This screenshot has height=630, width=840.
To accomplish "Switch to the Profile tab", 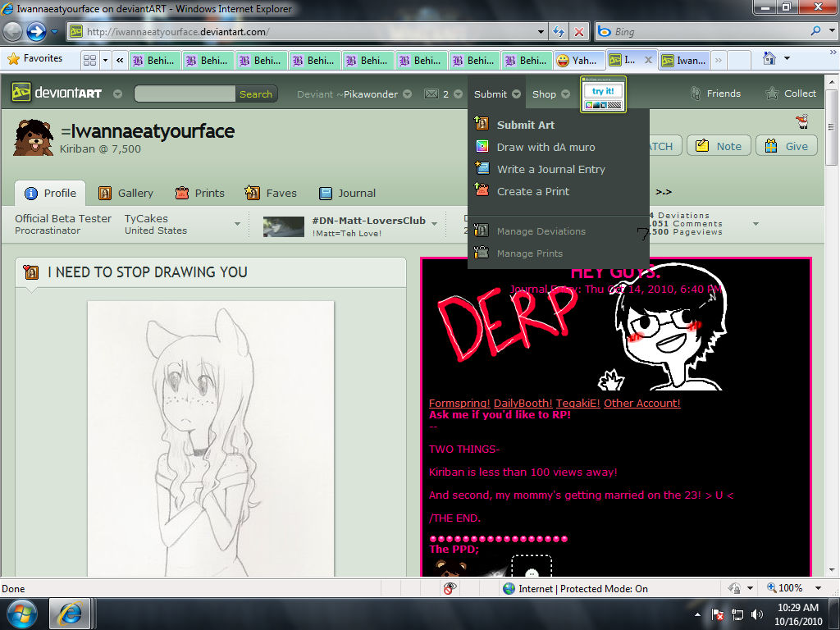I will click(x=50, y=193).
